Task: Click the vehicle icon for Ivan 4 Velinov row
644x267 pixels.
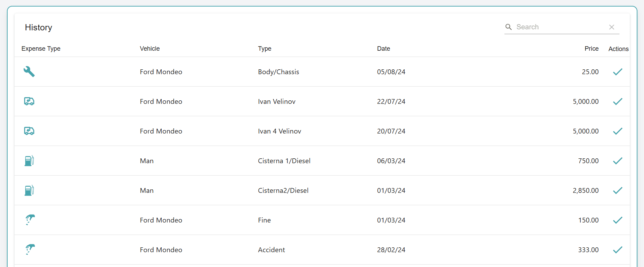Action: click(29, 131)
